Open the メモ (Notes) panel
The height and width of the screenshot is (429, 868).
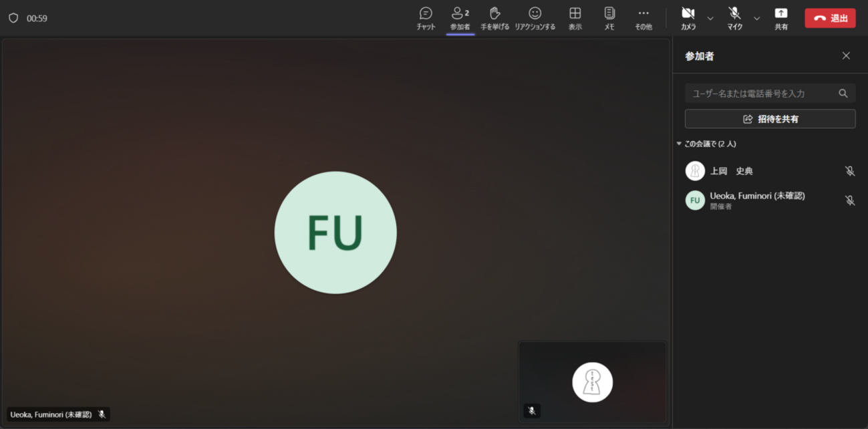609,18
